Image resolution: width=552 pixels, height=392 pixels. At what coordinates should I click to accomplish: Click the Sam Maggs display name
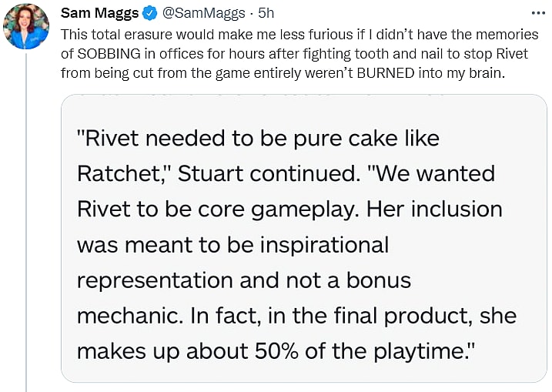pyautogui.click(x=99, y=15)
